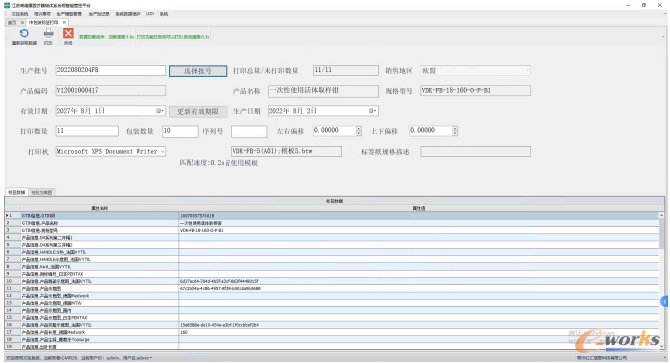Click the product name field
Image resolution: width=670 pixels, height=363 pixels.
323,91
